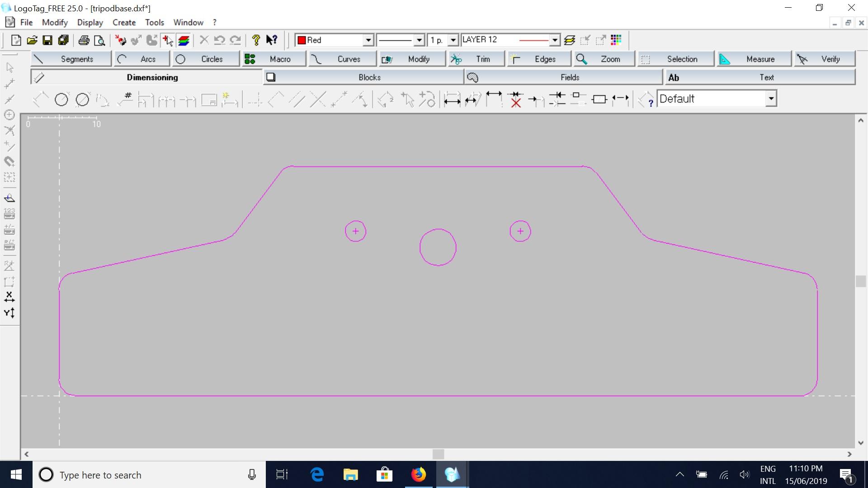The image size is (868, 488).
Task: Toggle the cursor snap mode icon
Action: pos(168,40)
